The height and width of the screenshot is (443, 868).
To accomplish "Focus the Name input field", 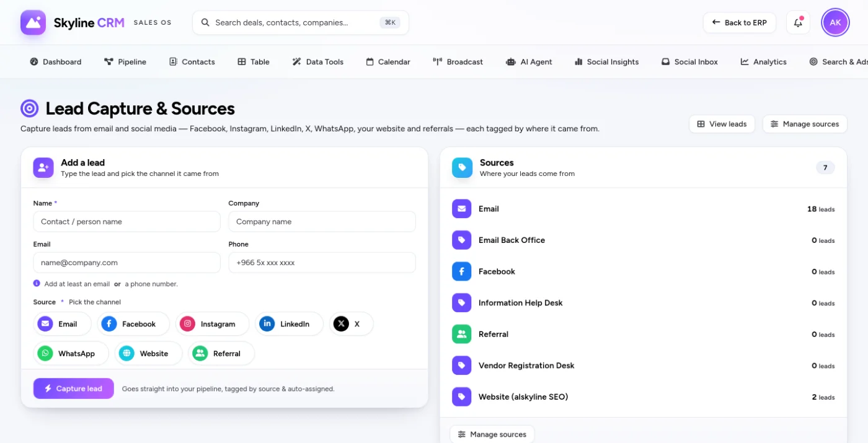I will tap(127, 222).
